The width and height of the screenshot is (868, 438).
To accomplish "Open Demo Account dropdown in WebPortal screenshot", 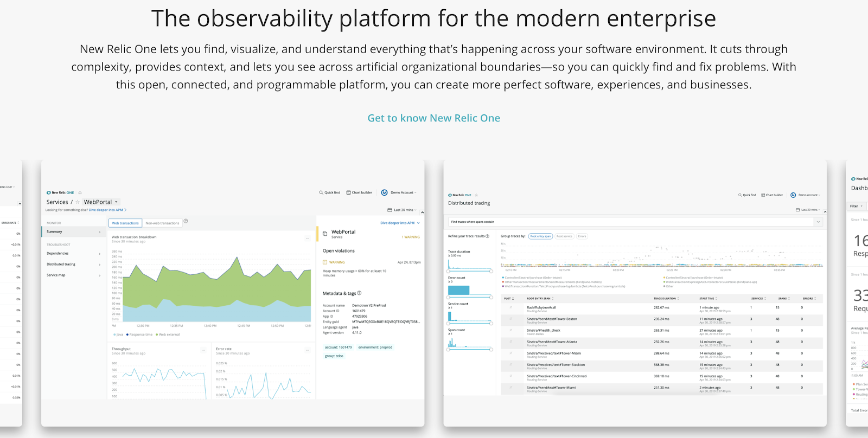I will (399, 192).
